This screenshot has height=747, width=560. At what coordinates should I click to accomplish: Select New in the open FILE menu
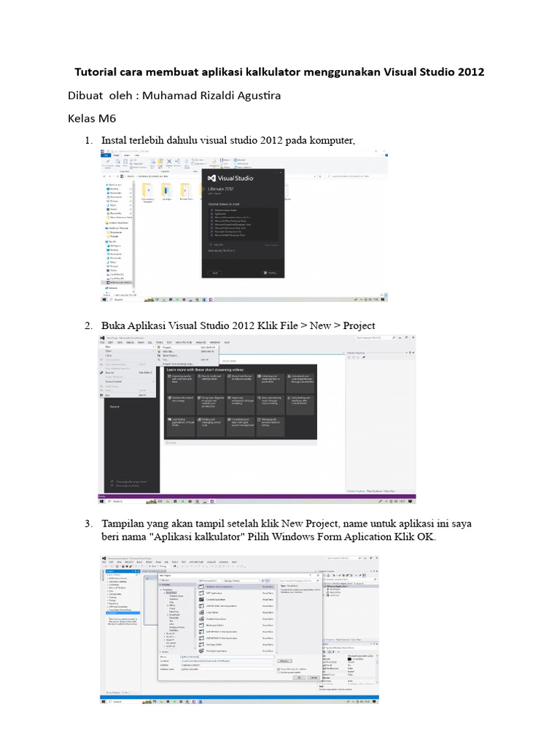click(x=128, y=347)
